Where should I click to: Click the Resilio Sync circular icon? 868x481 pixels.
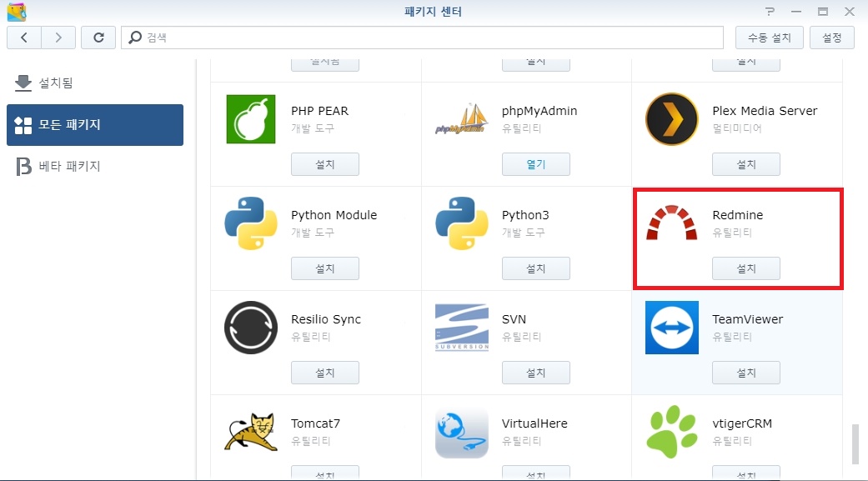(x=251, y=328)
